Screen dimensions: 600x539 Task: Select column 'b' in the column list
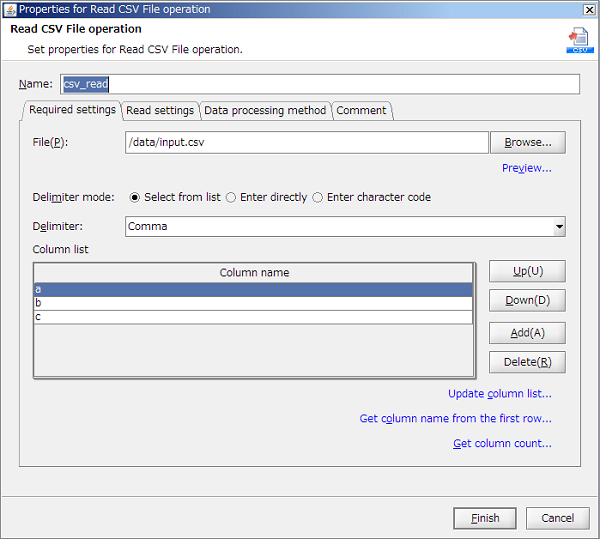(253, 303)
